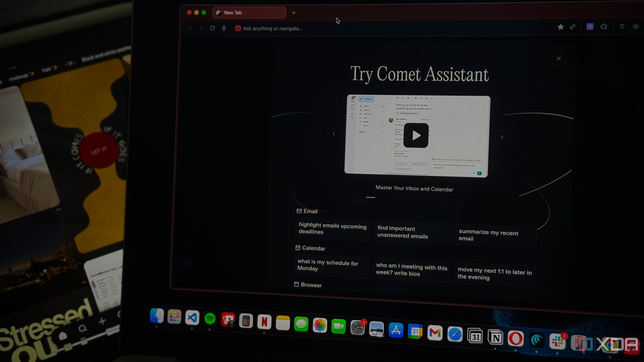Open the Comet Assistant brain icon in toolbar
644x362 pixels.
[x=590, y=27]
